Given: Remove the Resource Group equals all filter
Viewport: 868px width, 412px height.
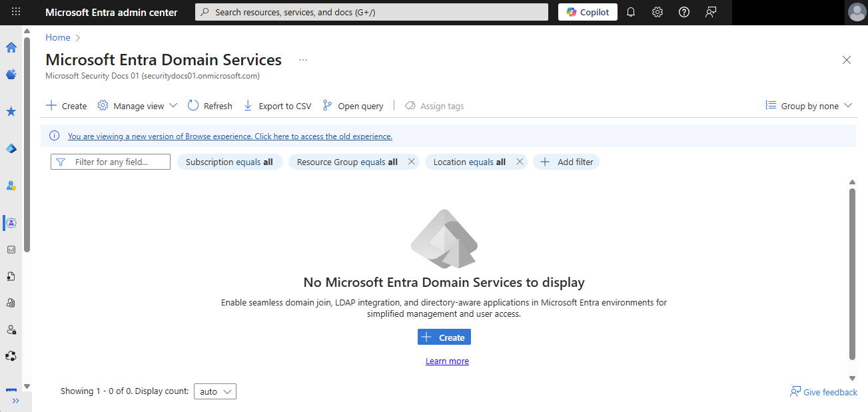Looking at the screenshot, I should click(411, 161).
